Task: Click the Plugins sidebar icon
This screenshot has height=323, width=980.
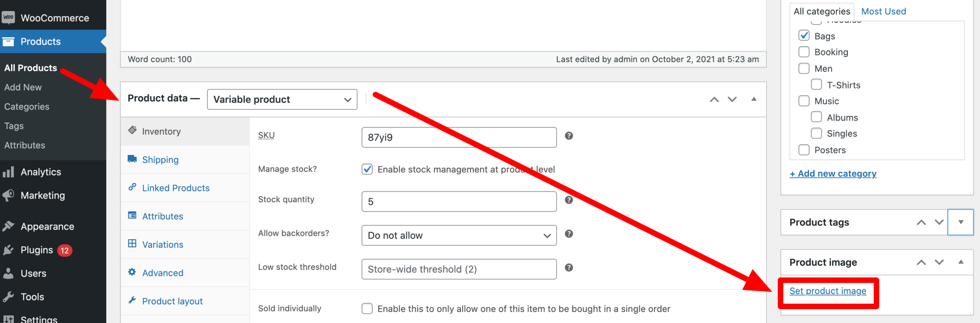Action: pos(8,250)
